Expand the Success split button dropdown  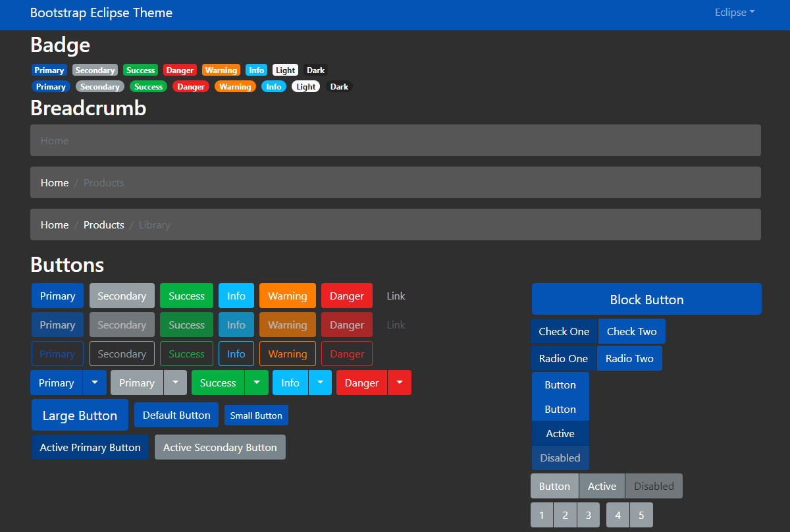pyautogui.click(x=257, y=383)
